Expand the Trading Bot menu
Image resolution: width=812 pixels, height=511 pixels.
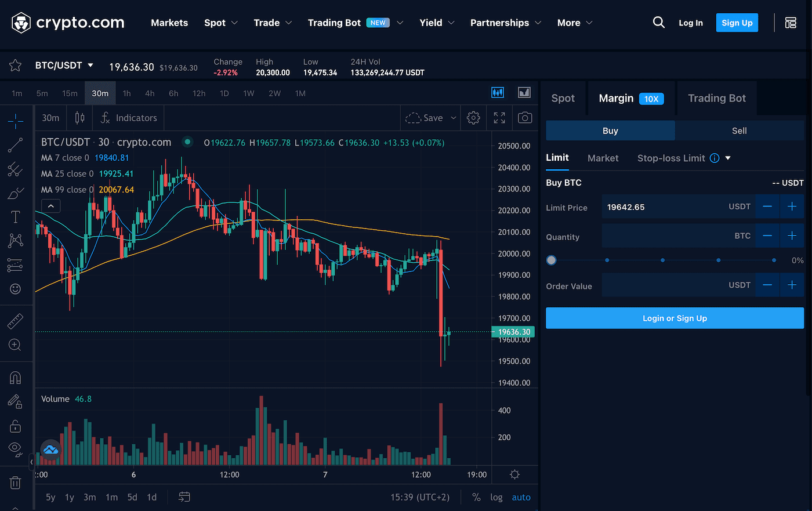coord(356,23)
